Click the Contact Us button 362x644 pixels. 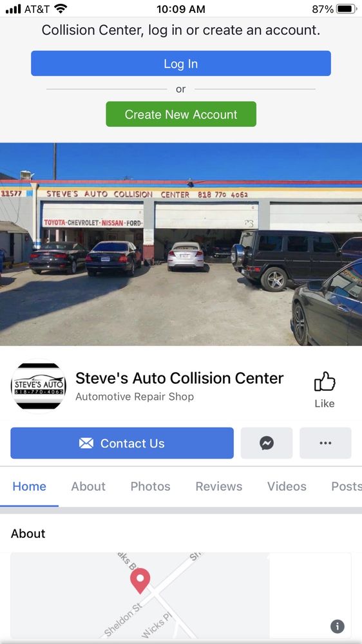(122, 443)
